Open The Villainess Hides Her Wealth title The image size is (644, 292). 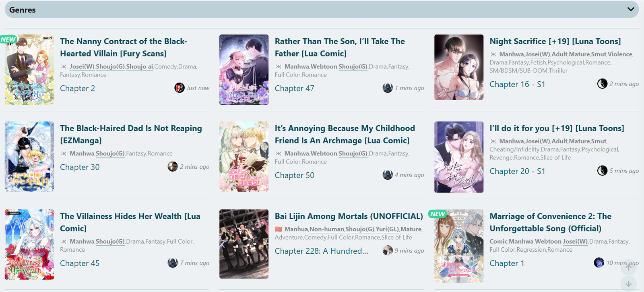point(130,222)
